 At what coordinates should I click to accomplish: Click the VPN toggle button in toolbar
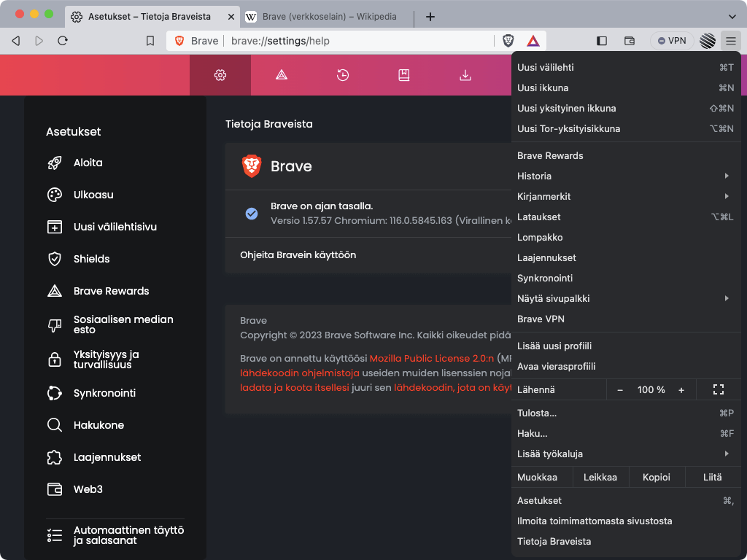[x=672, y=41]
